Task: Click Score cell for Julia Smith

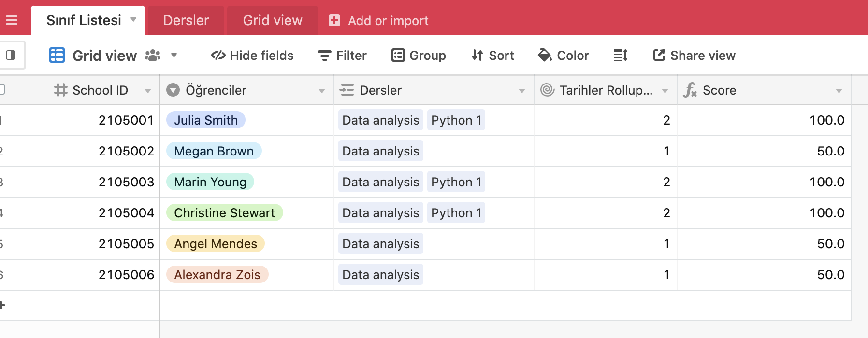Action: pos(764,120)
